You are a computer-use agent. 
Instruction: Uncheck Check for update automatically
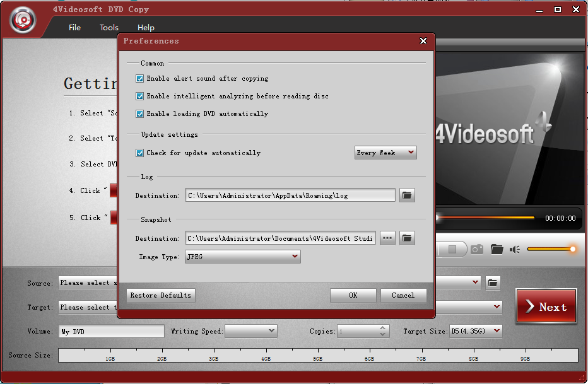(x=139, y=153)
